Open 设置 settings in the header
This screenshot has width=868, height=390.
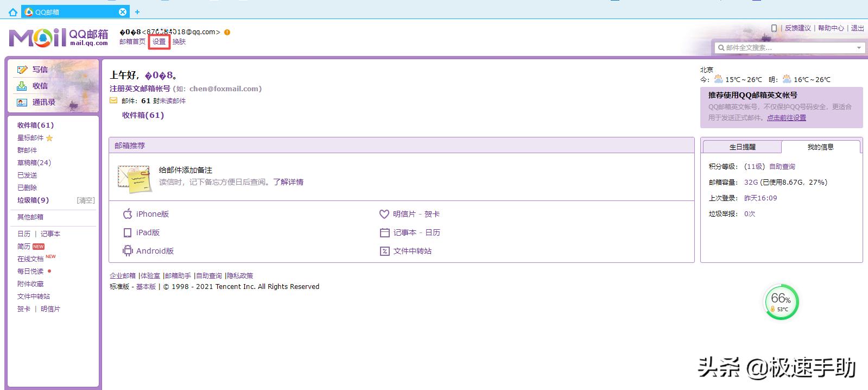pyautogui.click(x=159, y=42)
